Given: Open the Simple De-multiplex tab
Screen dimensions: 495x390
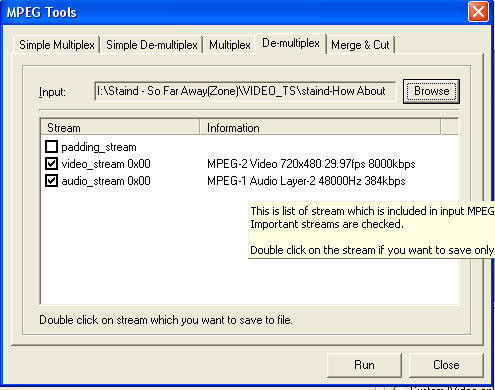Looking at the screenshot, I should pyautogui.click(x=152, y=45).
